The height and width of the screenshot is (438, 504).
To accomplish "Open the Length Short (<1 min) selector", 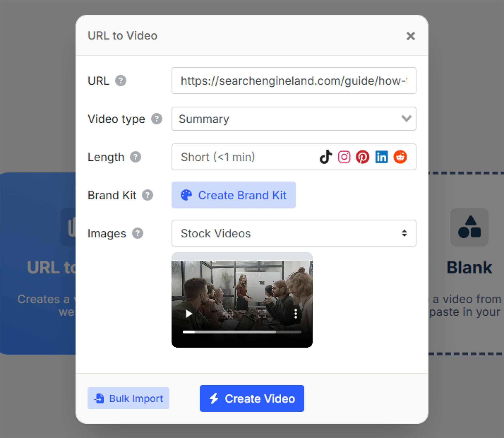I will [294, 157].
